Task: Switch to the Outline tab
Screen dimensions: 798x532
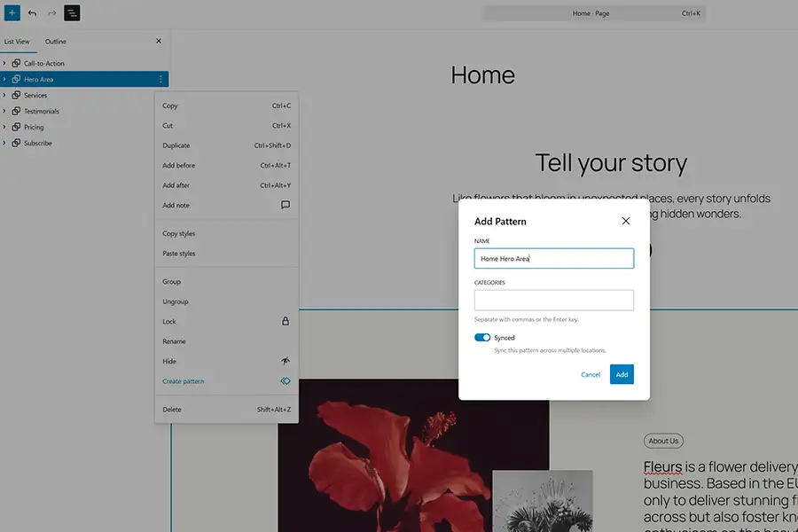Action: point(55,41)
